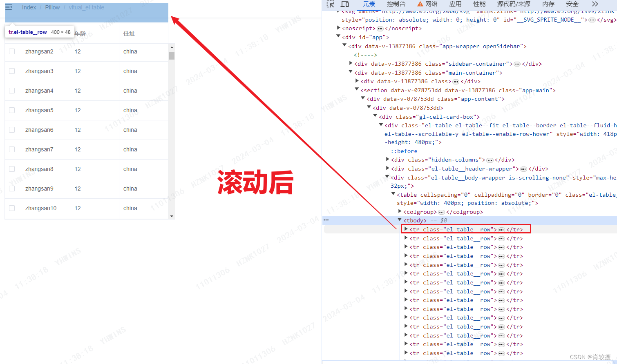Click the table's scroll-down arrow
Viewport: 617px width, 364px height.
click(x=172, y=216)
